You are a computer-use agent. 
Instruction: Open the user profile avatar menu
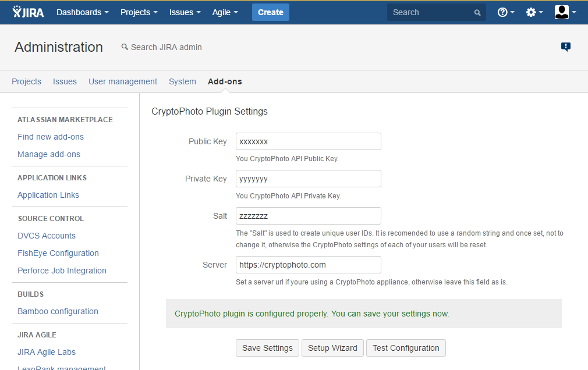click(565, 12)
